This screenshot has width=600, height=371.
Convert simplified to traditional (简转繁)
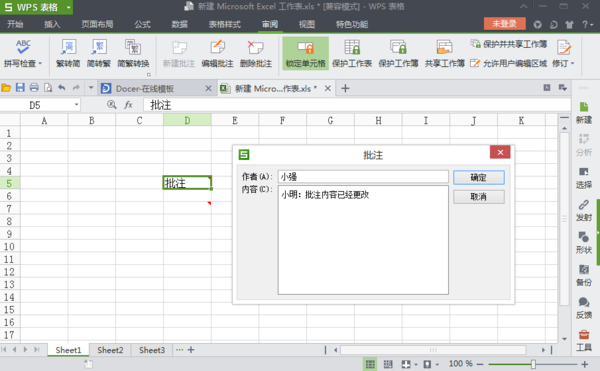coord(99,54)
